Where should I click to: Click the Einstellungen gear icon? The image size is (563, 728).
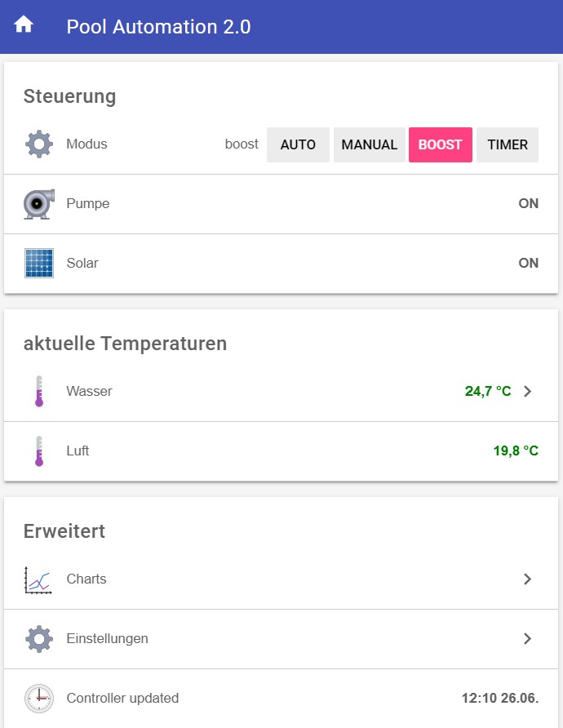pos(39,639)
